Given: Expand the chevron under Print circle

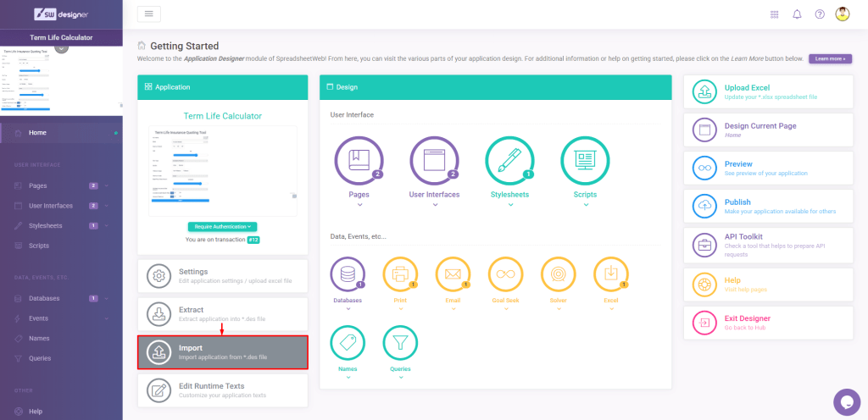Looking at the screenshot, I should 400,309.
